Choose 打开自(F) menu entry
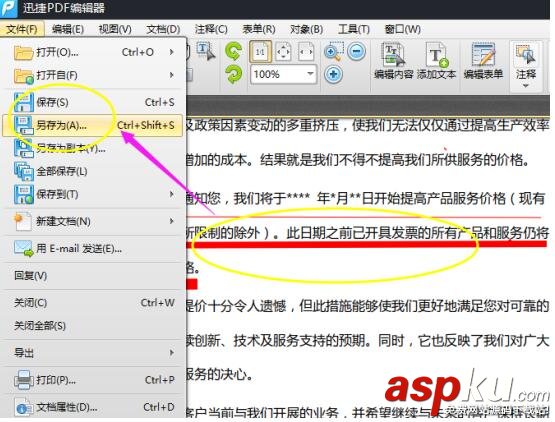Image resolution: width=555 pixels, height=422 pixels. (x=94, y=75)
